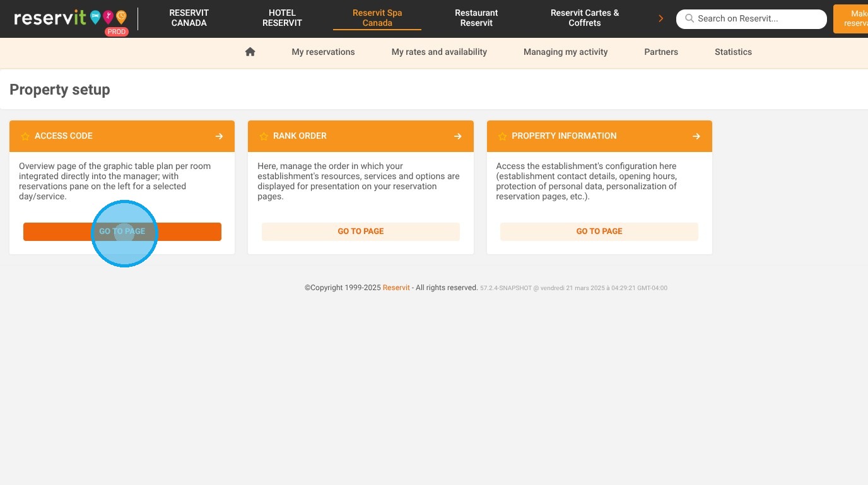
Task: Click star icon on PROPERTY INFORMATION card
Action: pos(503,136)
